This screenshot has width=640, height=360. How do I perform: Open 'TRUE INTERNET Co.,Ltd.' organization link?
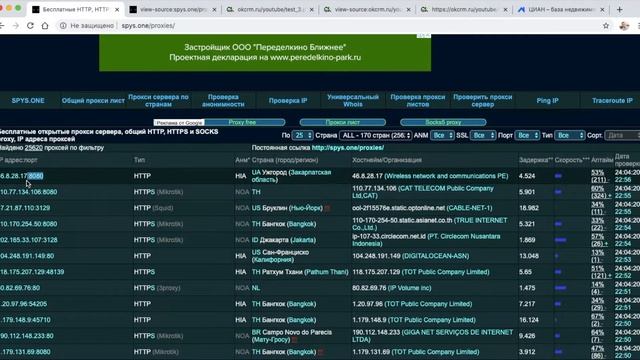click(x=430, y=224)
